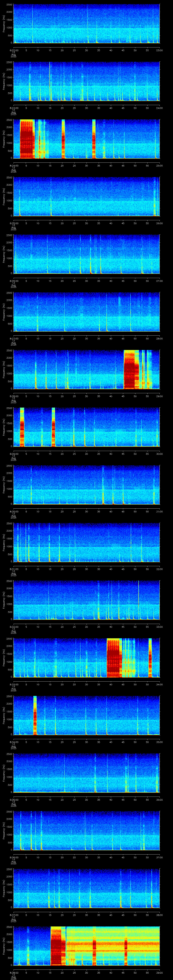Select the spectrogram panel beginning at 8:26:00

pos(86,254)
